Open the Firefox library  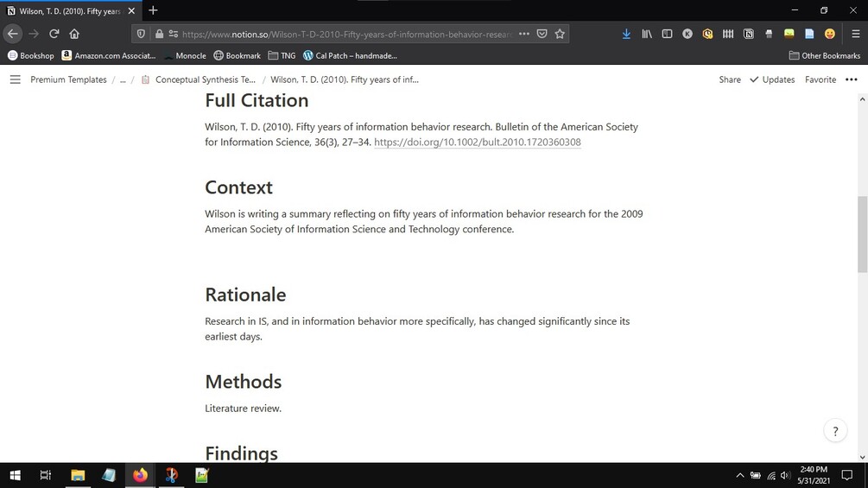(647, 34)
